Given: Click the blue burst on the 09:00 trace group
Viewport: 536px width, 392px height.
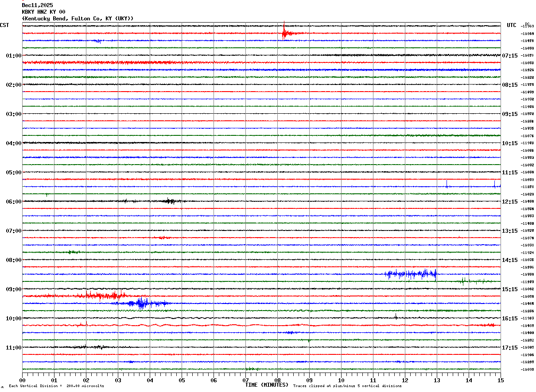Looking at the screenshot, I should (142, 303).
